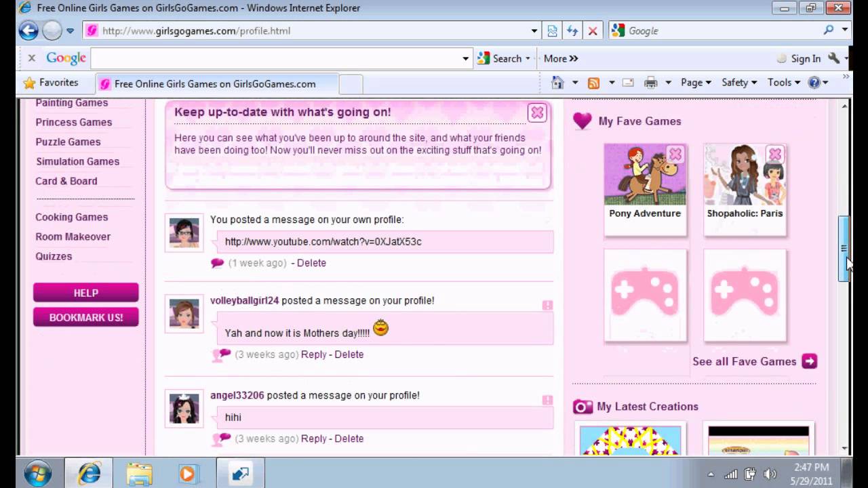The width and height of the screenshot is (868, 488).
Task: Open the Page menu
Action: click(x=696, y=83)
